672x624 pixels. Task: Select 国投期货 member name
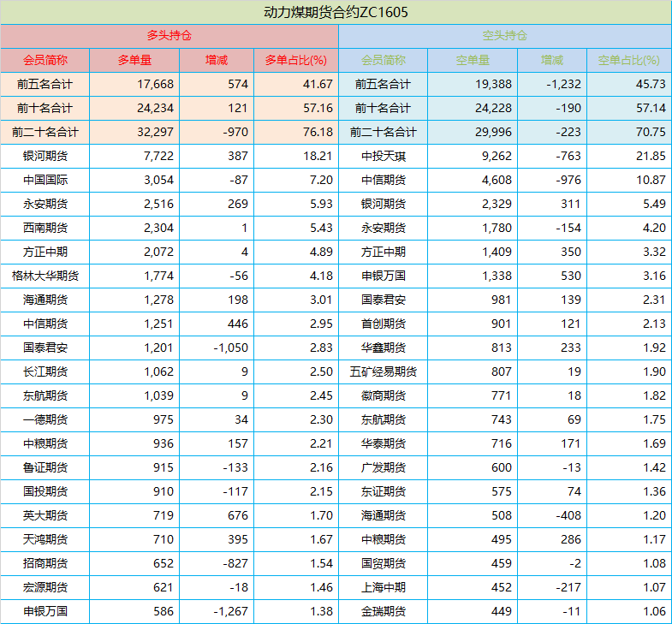[45, 492]
